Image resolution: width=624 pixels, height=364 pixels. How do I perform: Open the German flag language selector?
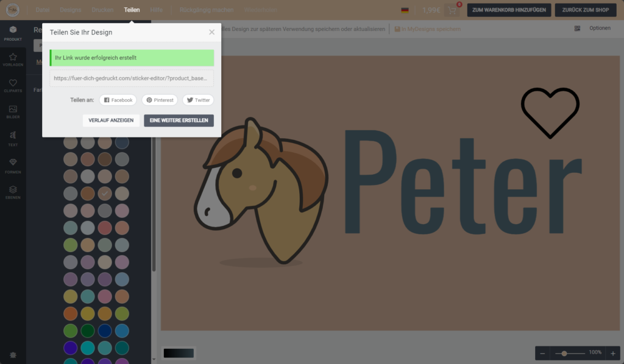(405, 10)
